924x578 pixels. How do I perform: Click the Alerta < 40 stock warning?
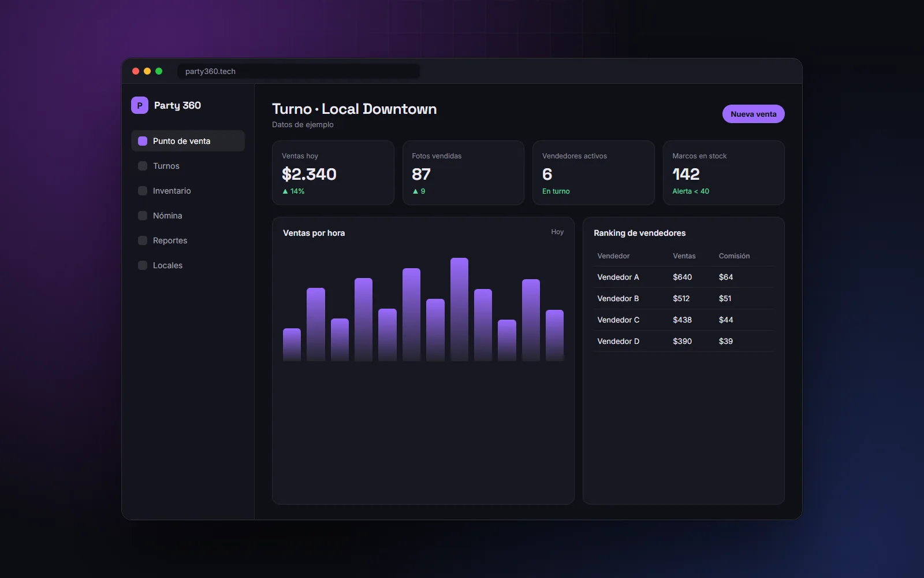691,191
